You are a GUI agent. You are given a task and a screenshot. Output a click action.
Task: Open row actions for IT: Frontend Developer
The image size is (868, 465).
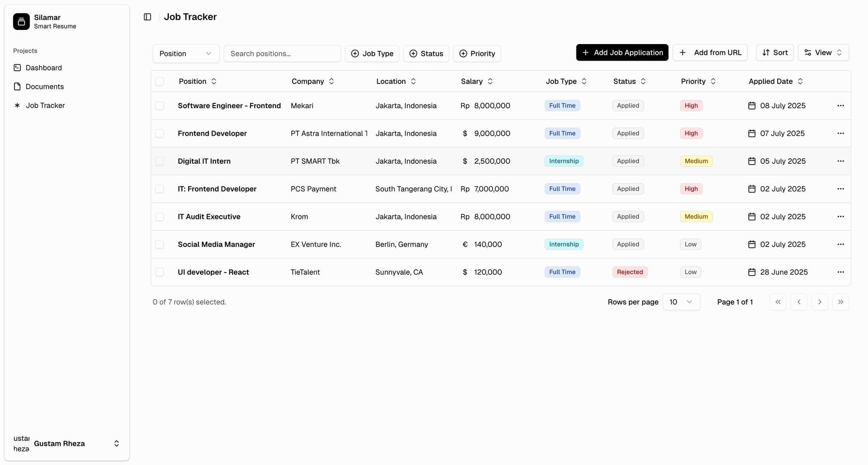840,189
